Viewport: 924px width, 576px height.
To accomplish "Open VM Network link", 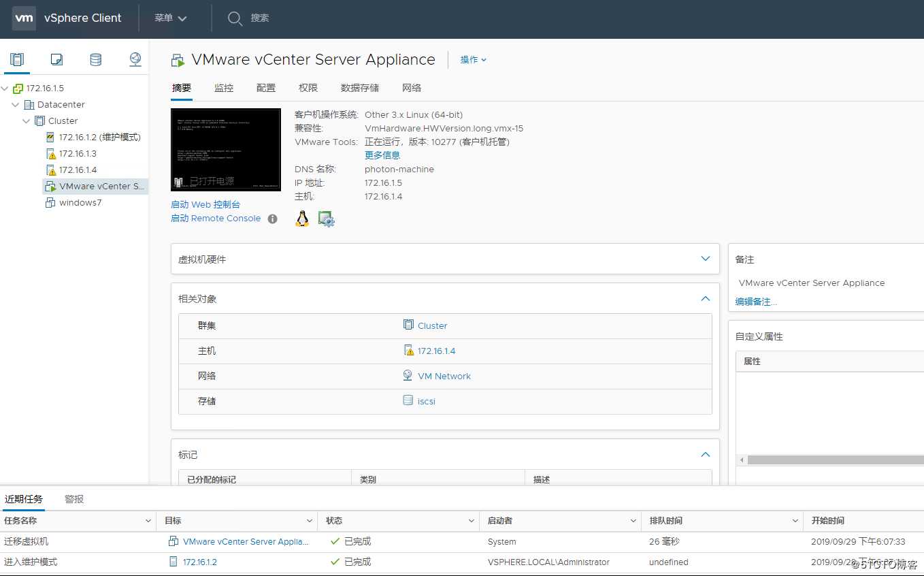I will (444, 376).
